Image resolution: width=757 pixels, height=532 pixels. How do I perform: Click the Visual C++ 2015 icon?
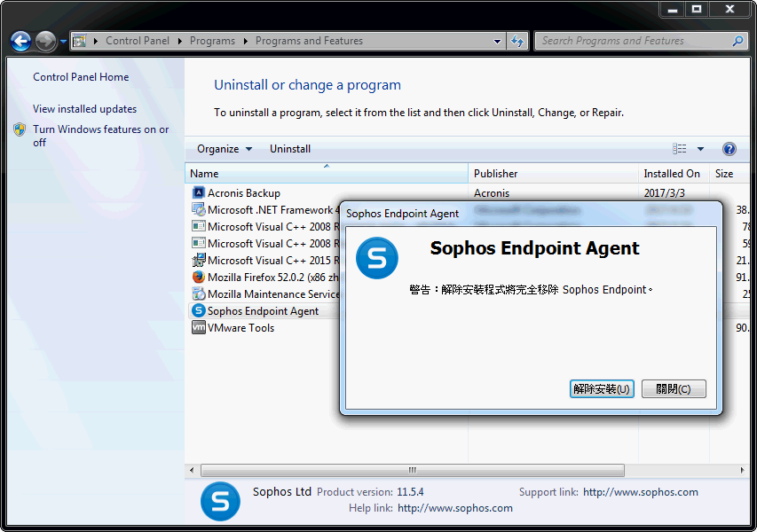(x=198, y=261)
